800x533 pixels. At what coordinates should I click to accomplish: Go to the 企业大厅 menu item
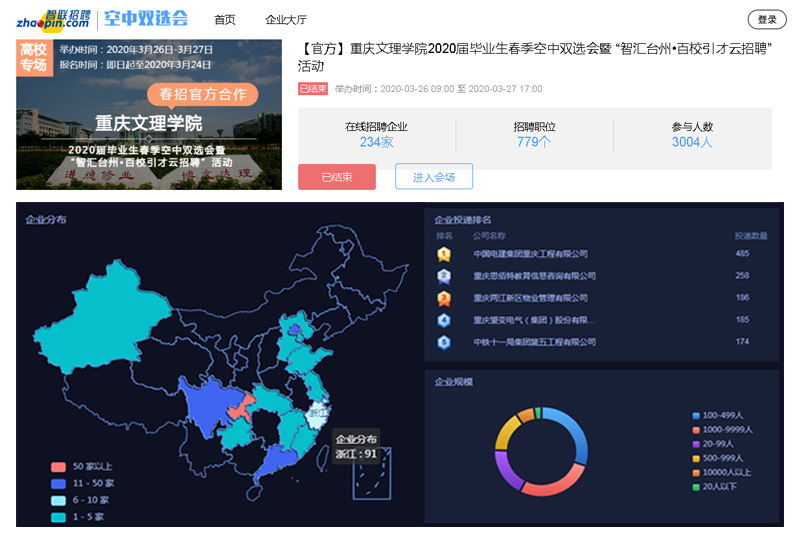(285, 19)
